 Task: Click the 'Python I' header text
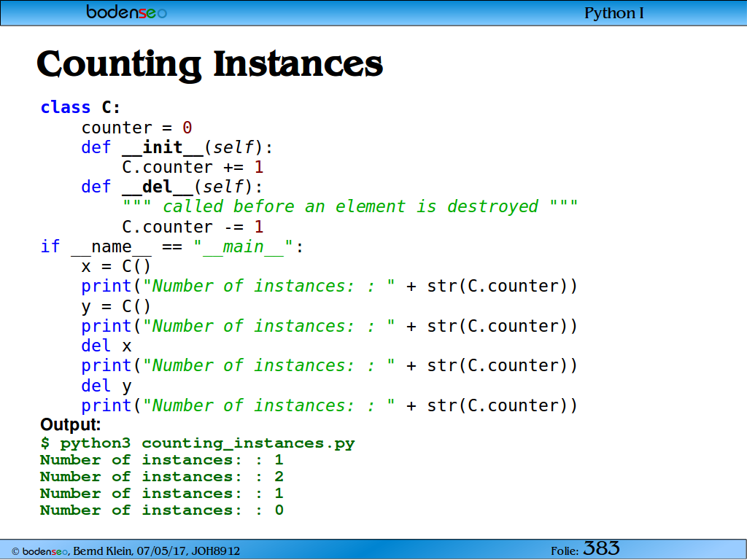(x=614, y=13)
